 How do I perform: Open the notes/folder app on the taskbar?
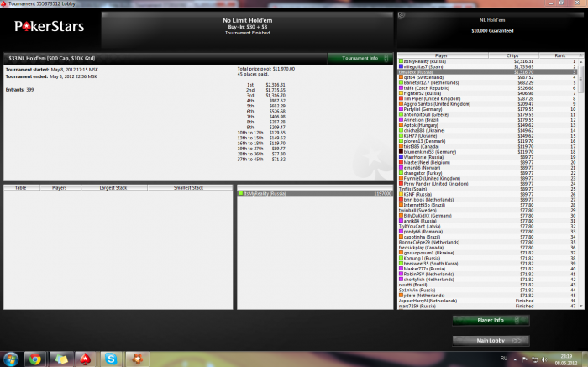60,359
